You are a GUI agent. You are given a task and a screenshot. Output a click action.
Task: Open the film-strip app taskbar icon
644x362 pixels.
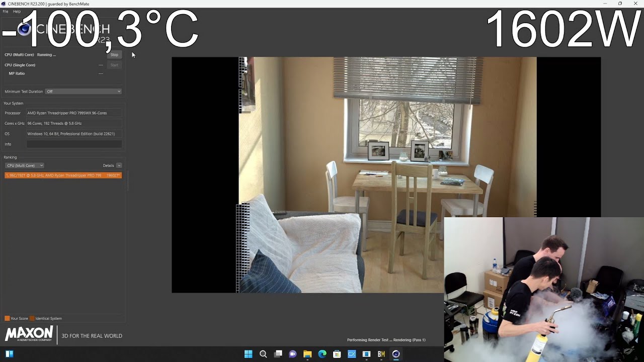(x=366, y=354)
